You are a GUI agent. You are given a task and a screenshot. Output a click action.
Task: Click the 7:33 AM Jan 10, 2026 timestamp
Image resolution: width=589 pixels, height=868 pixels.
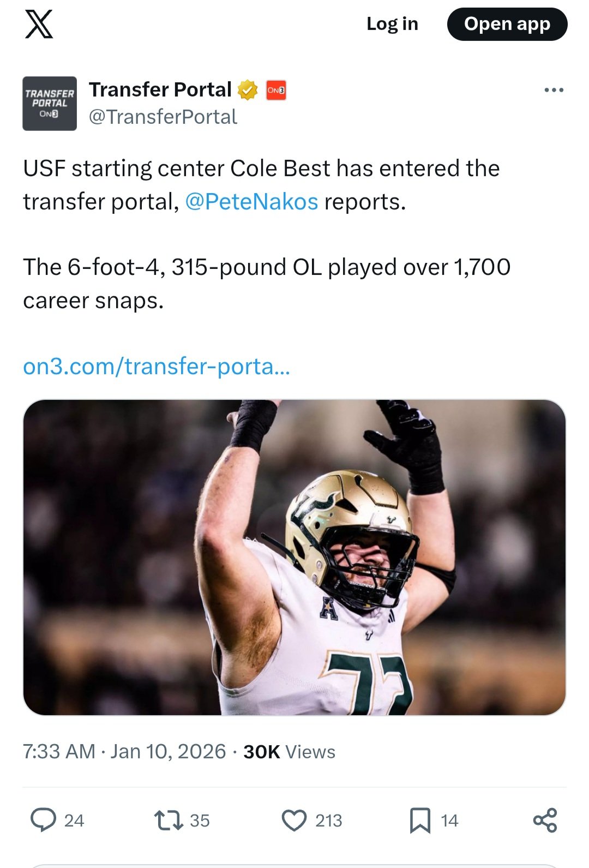point(124,752)
